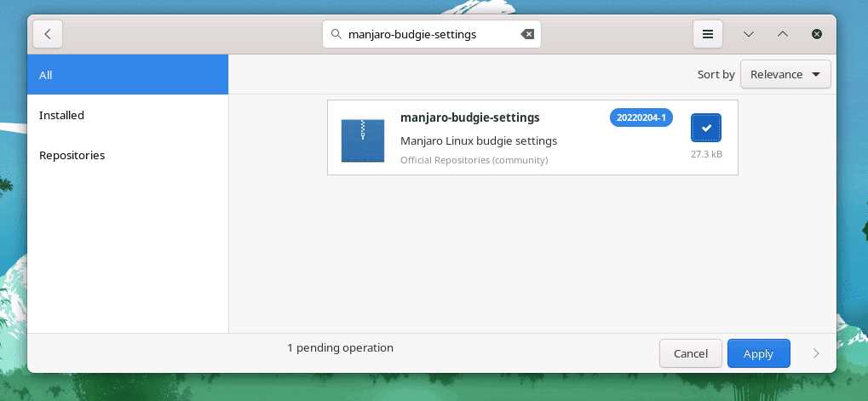Uncheck the manjaro-budgie-settings install toggle
This screenshot has width=868, height=401.
706,128
